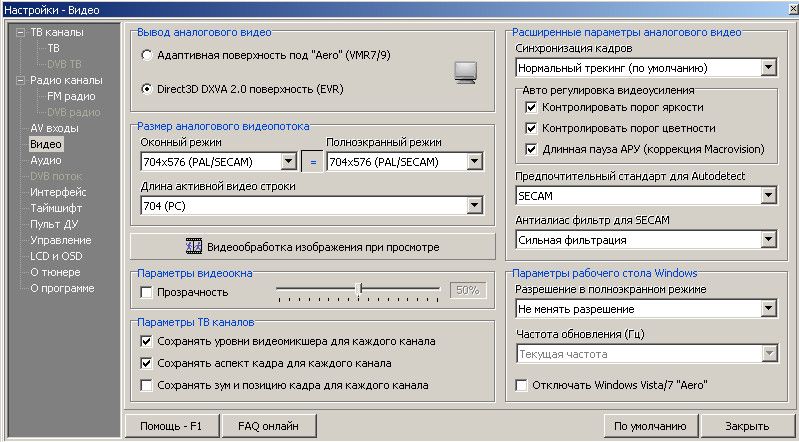This screenshot has width=799, height=442.
Task: Click the equals link button between size modes
Action: click(x=312, y=162)
